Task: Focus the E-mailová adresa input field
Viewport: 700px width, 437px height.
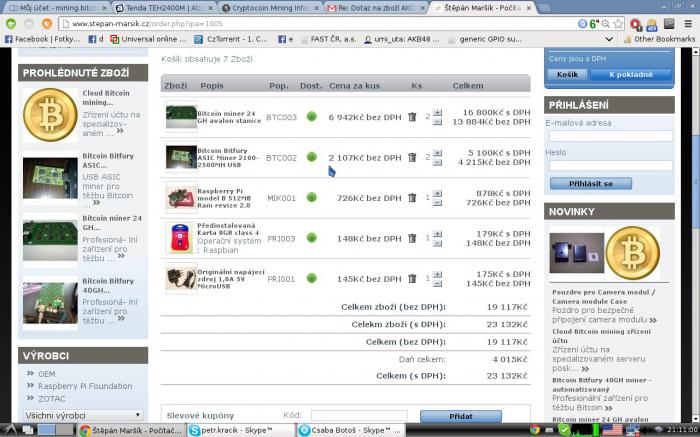Action: click(611, 136)
